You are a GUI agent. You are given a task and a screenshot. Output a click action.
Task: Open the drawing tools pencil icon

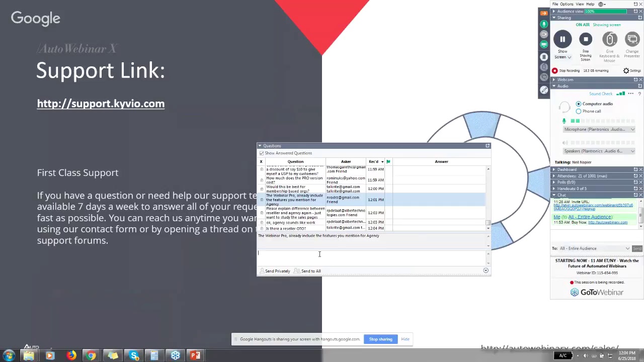click(544, 90)
